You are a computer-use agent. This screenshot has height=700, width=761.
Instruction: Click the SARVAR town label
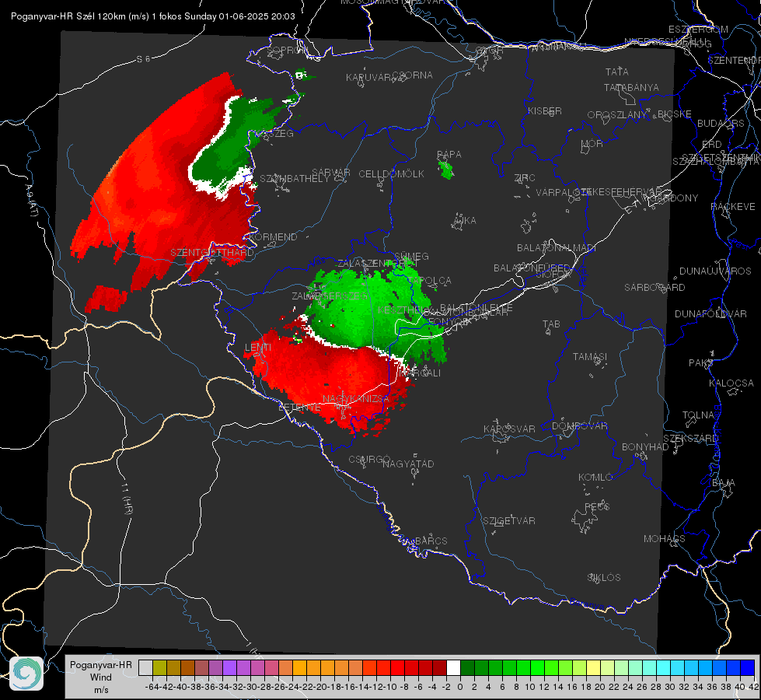coord(331,173)
